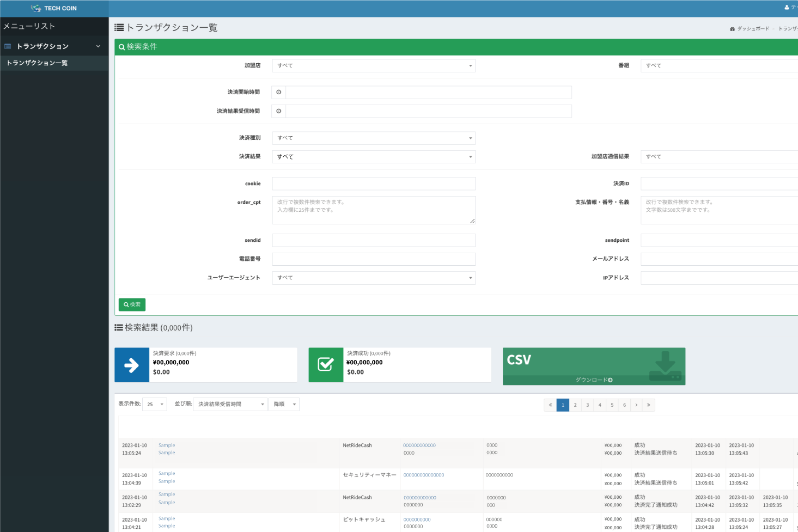Go to the last page of results
The width and height of the screenshot is (798, 532).
tap(648, 405)
